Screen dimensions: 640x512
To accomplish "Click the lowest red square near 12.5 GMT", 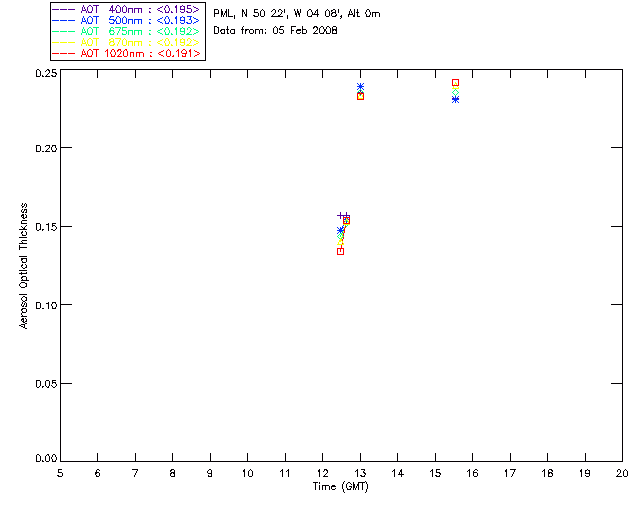I will coord(340,252).
